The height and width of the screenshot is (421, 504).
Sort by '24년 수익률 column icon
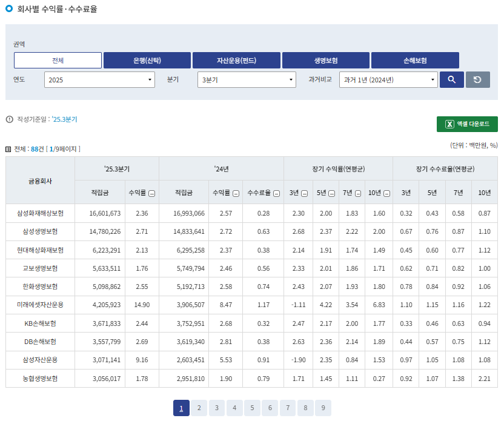pos(236,193)
